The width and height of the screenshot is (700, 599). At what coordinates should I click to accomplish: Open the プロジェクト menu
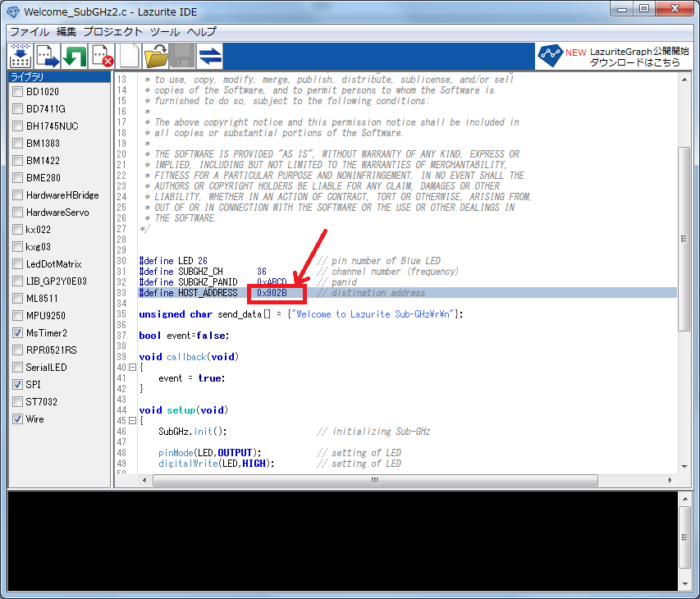(x=113, y=32)
